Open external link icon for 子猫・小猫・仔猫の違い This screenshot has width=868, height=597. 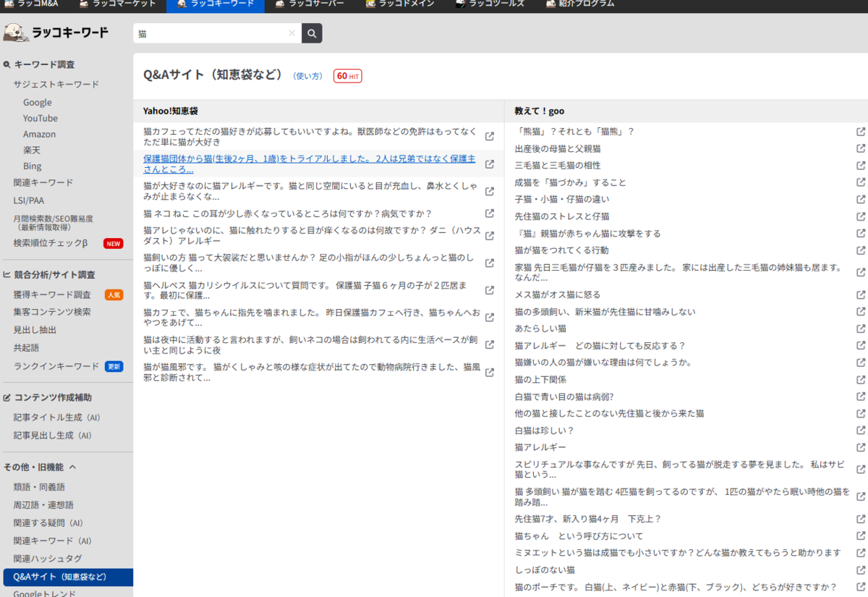(861, 199)
